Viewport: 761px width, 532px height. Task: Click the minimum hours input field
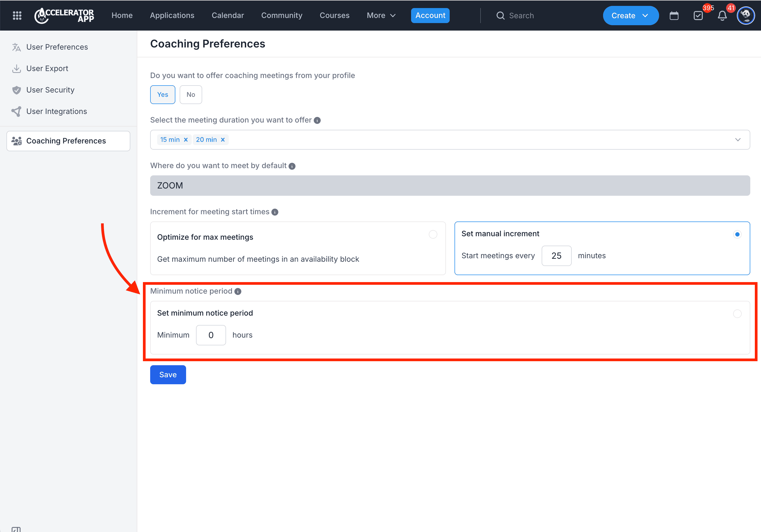211,335
